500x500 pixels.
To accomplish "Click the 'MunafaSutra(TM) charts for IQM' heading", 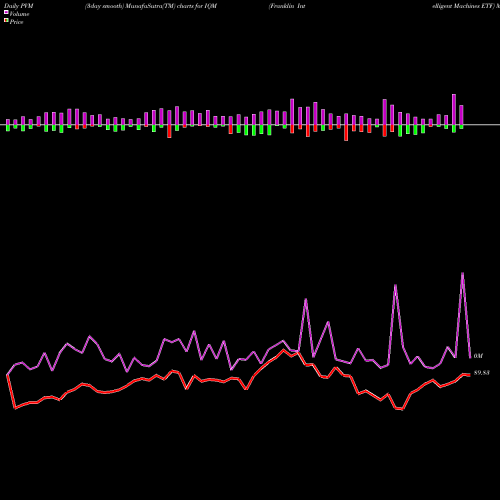I will pyautogui.click(x=172, y=6).
